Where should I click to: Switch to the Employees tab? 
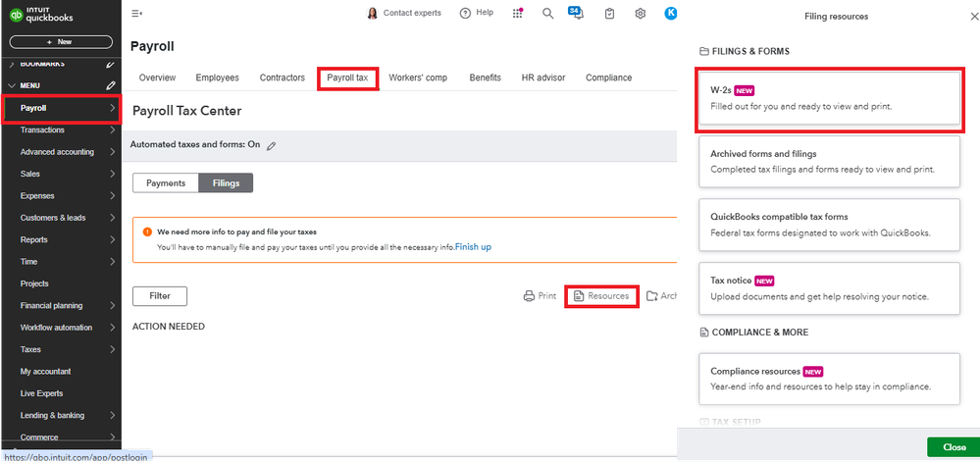click(218, 78)
